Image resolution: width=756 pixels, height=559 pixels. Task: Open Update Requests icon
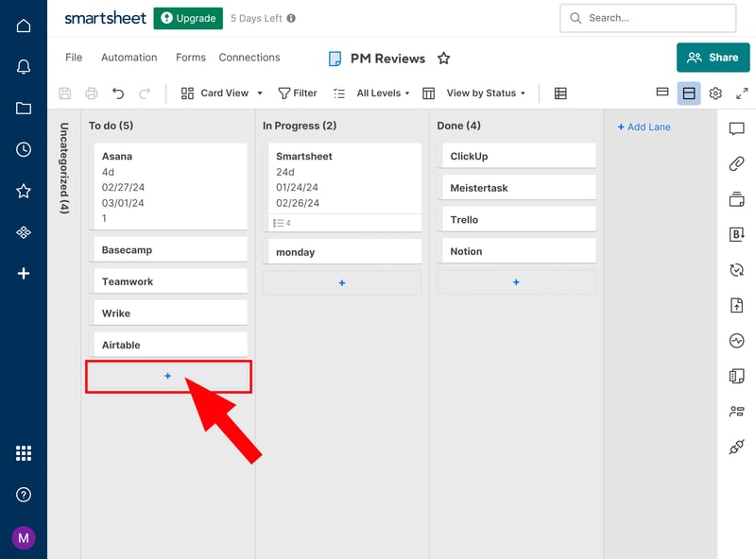pyautogui.click(x=736, y=270)
